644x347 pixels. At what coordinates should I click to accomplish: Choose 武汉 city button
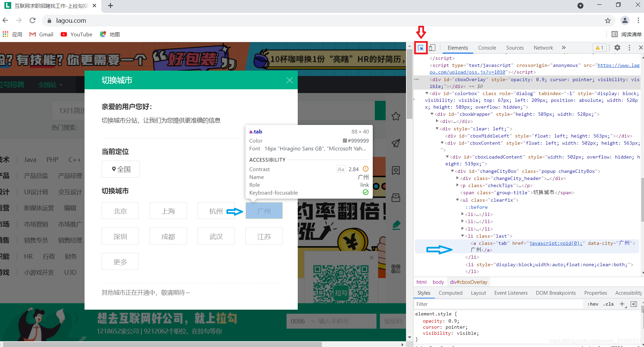click(x=216, y=236)
